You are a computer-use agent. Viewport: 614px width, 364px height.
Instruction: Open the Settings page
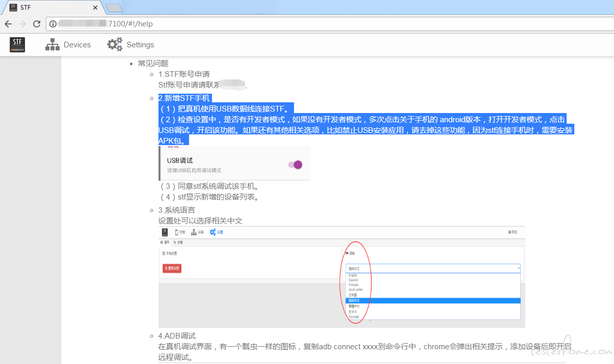130,45
